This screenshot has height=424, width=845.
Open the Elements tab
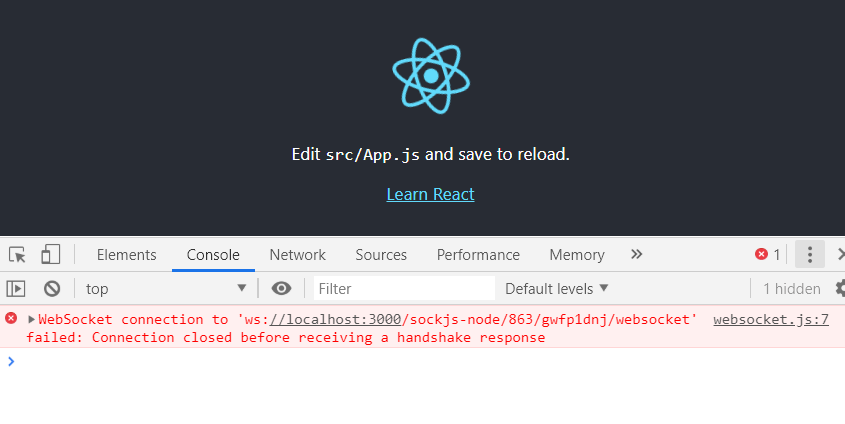point(127,255)
